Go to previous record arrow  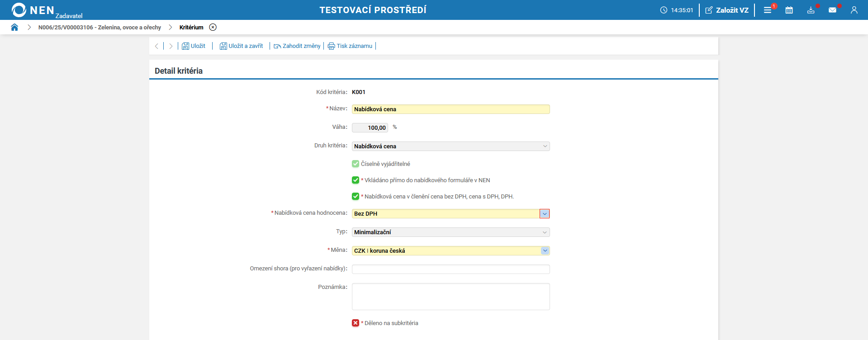tap(157, 46)
